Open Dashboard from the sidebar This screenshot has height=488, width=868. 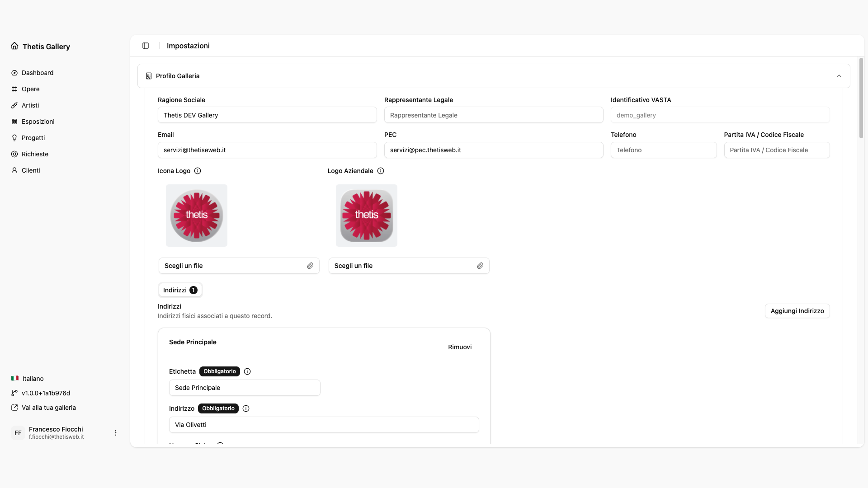point(65,73)
